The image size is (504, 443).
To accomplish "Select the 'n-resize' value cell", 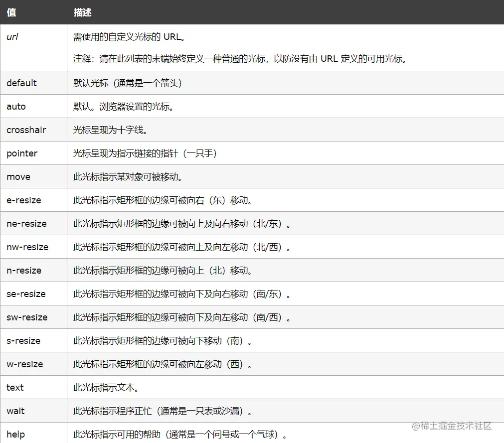I will (33, 271).
